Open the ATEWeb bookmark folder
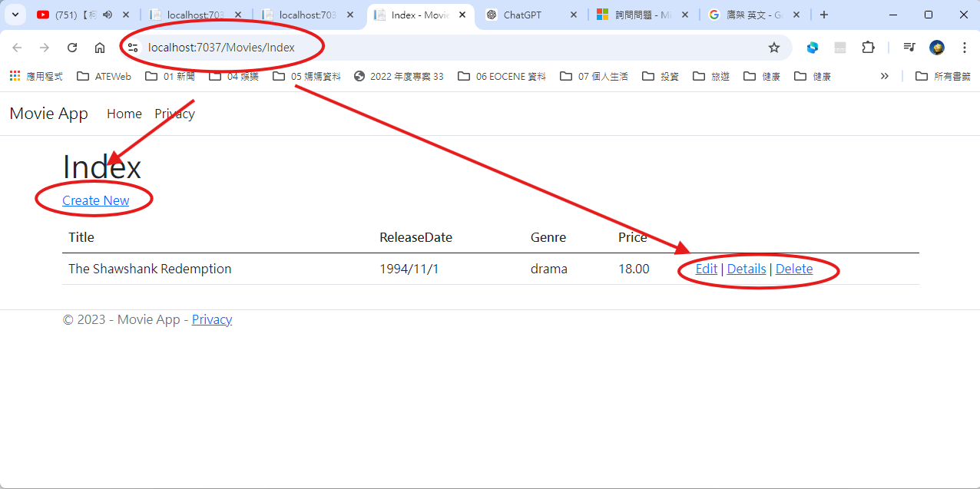Screen dimensions: 980x489 104,76
